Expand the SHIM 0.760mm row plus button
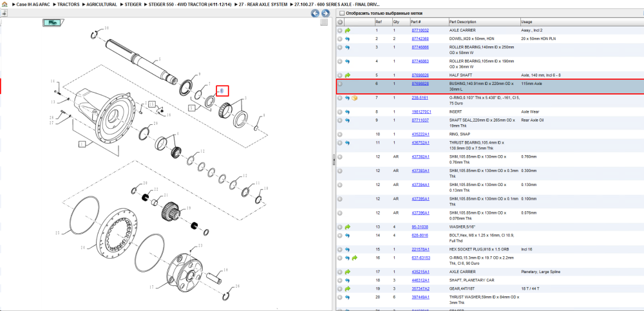 click(x=340, y=156)
